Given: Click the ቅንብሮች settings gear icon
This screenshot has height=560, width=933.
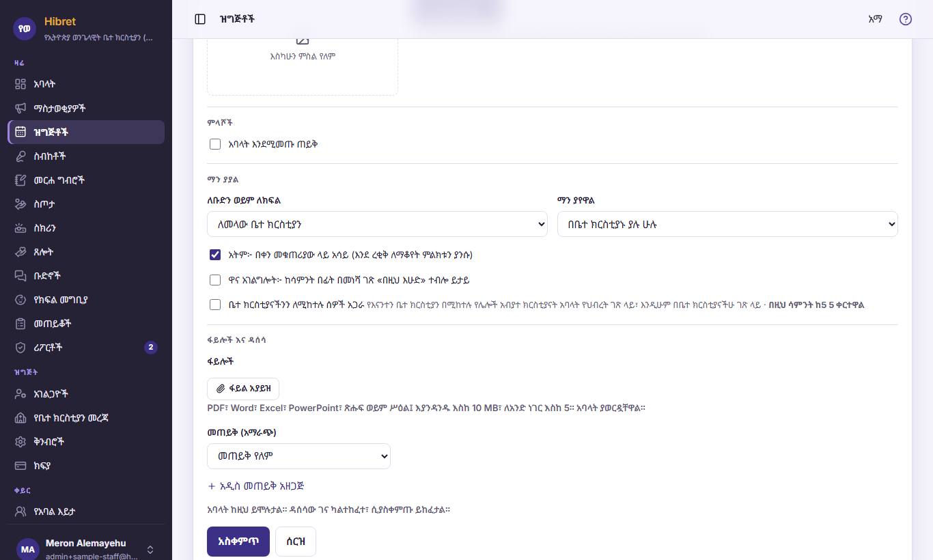Looking at the screenshot, I should click(20, 442).
